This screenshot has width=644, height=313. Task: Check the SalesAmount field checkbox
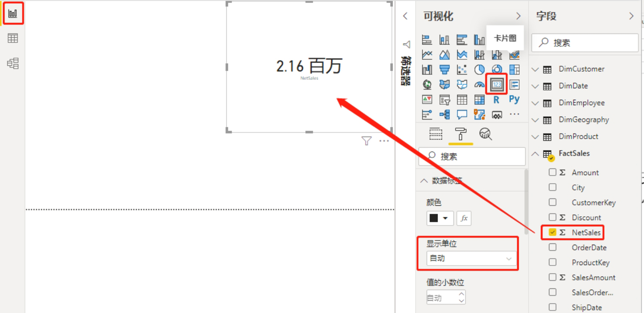click(x=552, y=277)
